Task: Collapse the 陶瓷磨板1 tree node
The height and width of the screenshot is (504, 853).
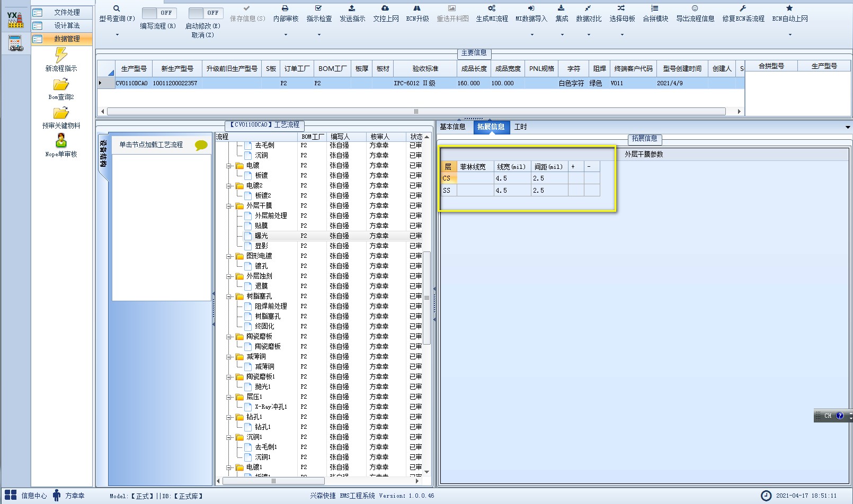Action: tap(229, 377)
